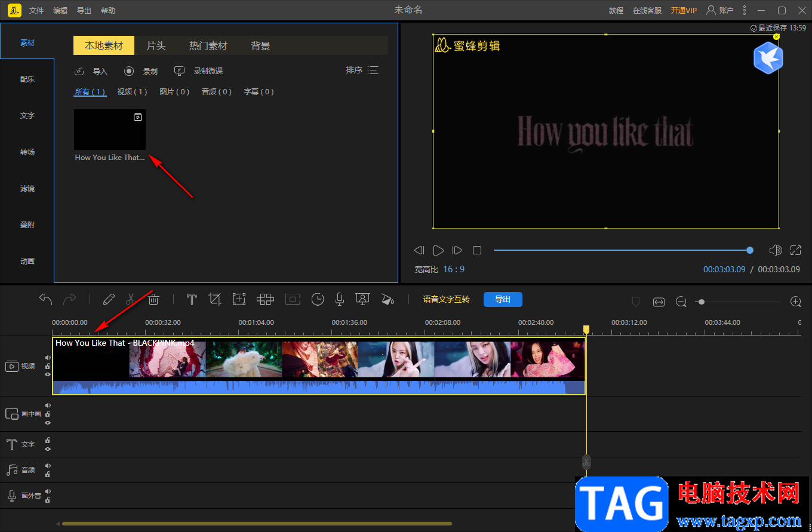Open the 文件 menu
This screenshot has height=532, width=812.
pos(36,11)
